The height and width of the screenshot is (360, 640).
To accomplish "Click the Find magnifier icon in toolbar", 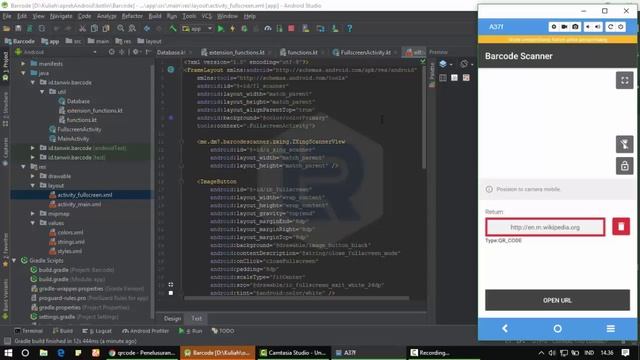I will click(x=120, y=29).
